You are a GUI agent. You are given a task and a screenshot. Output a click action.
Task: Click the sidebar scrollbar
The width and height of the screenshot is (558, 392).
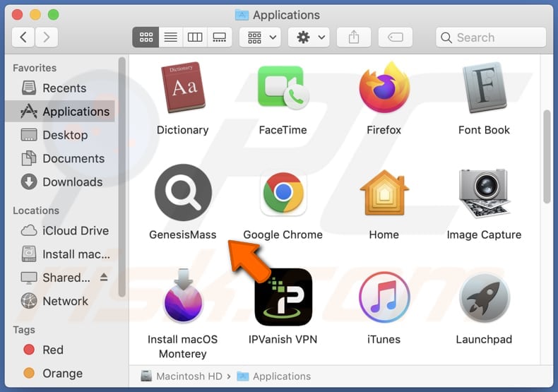pos(122,177)
